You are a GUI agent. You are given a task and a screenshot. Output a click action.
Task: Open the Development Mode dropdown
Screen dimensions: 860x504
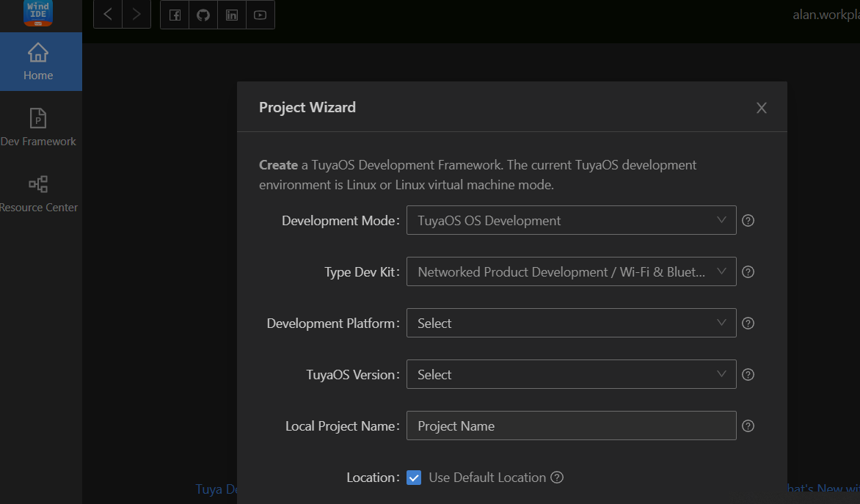[x=571, y=221]
